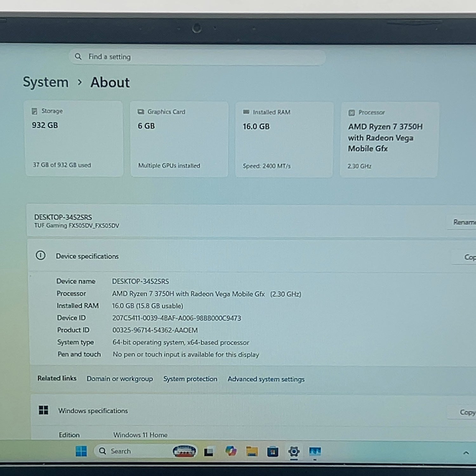476x476 pixels.
Task: Show hidden icons in the system tray
Action: [x=466, y=453]
